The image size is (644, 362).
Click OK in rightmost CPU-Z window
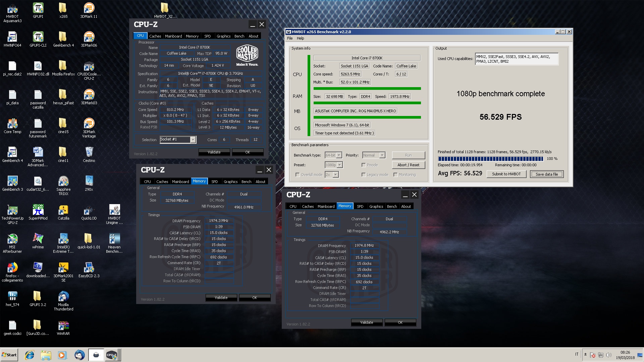[400, 322]
